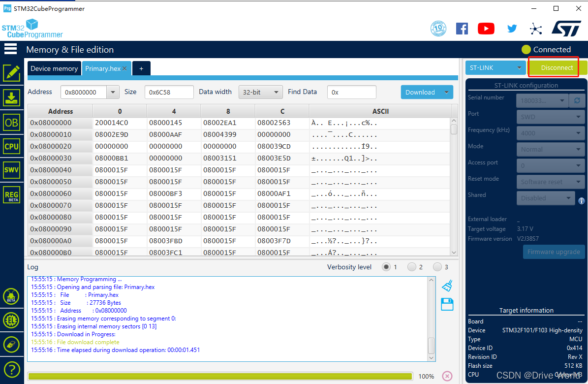This screenshot has height=384, width=588.
Task: Clear the log with broom icon
Action: point(447,286)
